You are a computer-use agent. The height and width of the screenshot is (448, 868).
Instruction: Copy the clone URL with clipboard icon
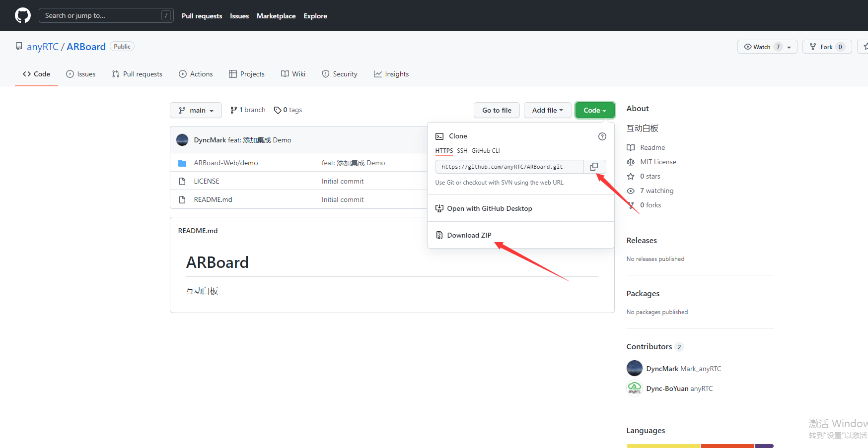[594, 167]
